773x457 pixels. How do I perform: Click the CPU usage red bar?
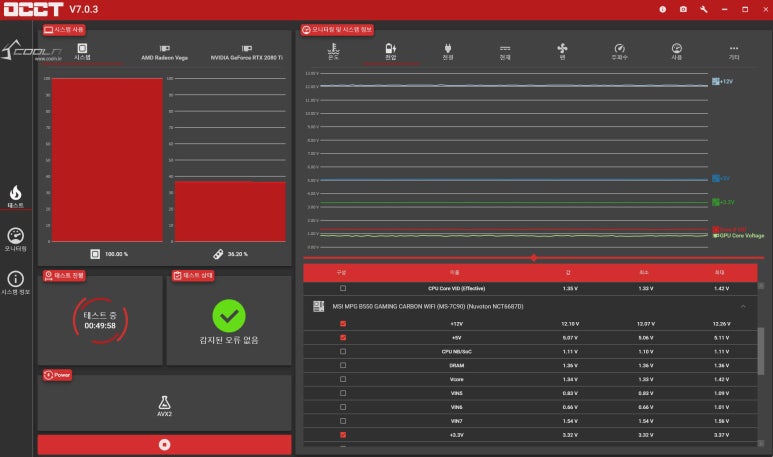(x=107, y=160)
